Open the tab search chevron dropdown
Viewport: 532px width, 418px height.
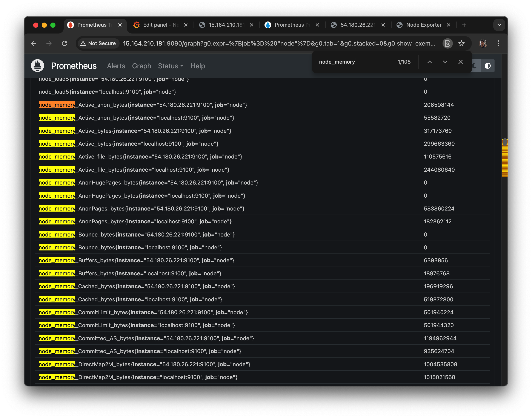(499, 25)
